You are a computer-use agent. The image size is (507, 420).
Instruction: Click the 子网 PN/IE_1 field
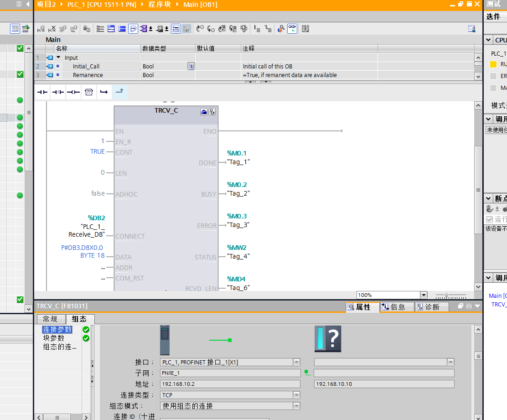click(x=230, y=373)
